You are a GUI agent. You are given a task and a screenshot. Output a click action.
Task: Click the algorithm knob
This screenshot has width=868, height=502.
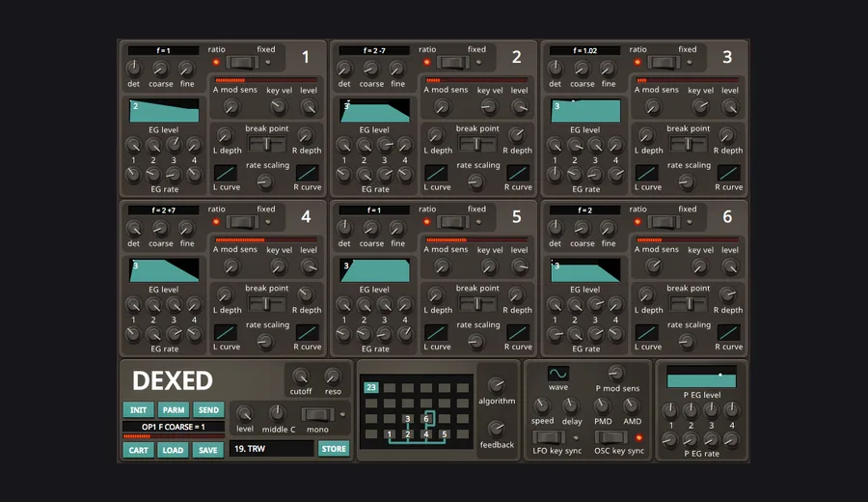496,384
